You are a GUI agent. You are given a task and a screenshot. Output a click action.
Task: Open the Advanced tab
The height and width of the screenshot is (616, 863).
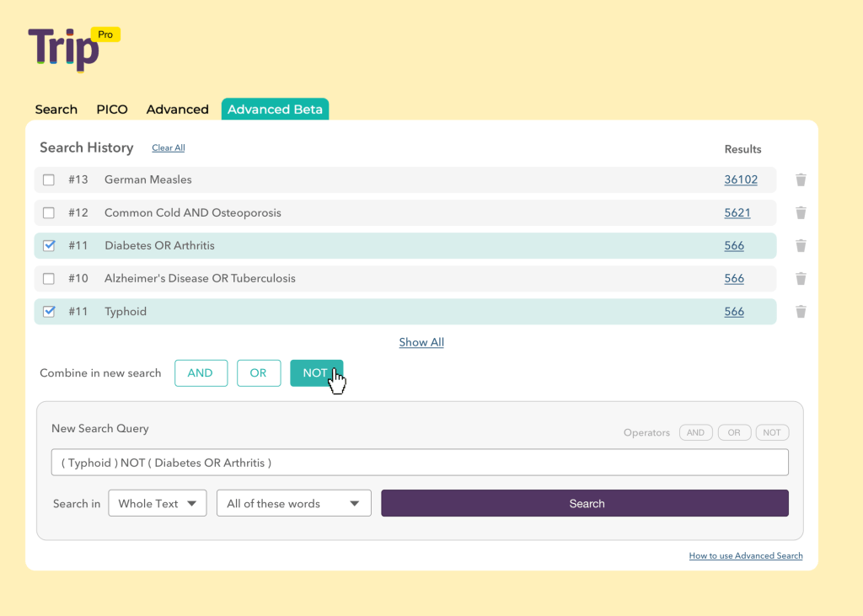(177, 110)
